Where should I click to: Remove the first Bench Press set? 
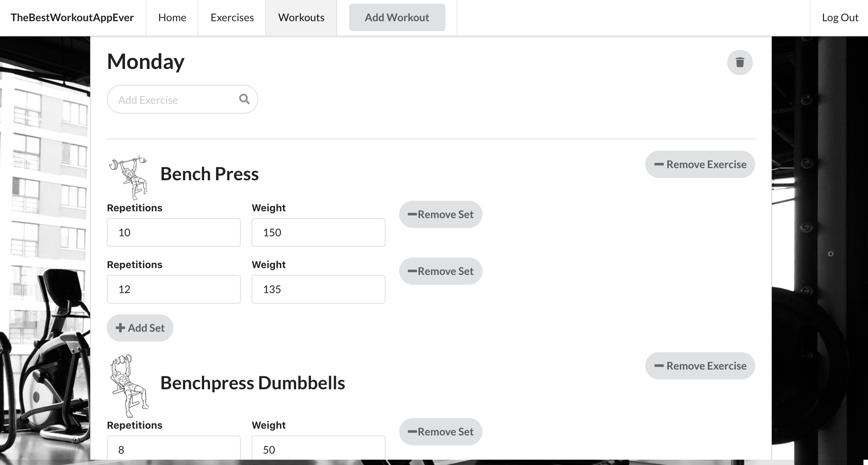(440, 214)
